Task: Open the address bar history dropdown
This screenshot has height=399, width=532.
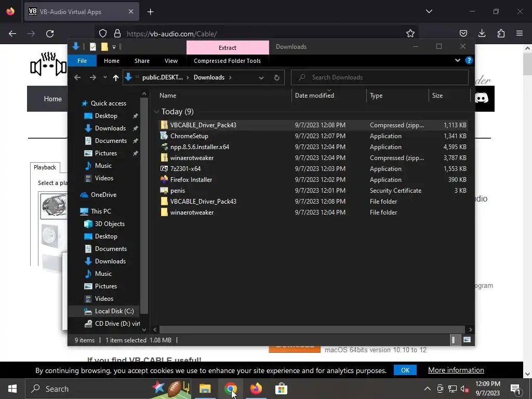Action: pyautogui.click(x=261, y=78)
